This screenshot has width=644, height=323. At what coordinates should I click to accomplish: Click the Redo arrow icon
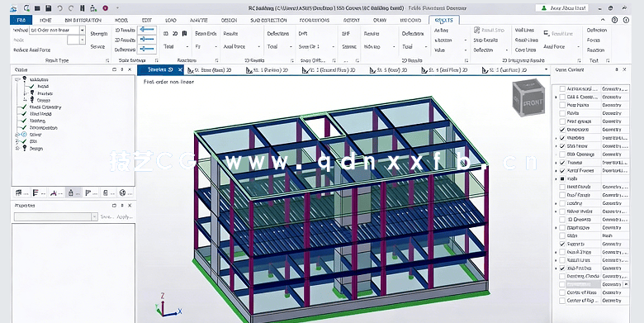click(71, 7)
